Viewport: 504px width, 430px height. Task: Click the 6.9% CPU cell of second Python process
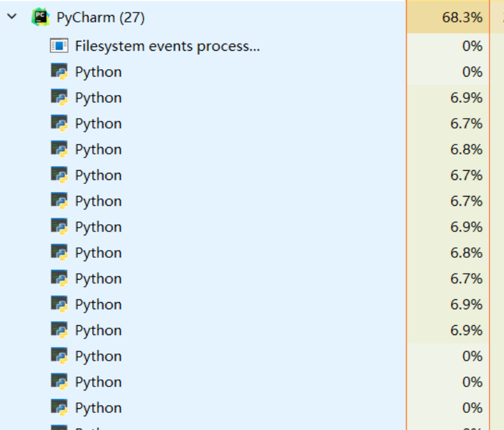click(466, 98)
